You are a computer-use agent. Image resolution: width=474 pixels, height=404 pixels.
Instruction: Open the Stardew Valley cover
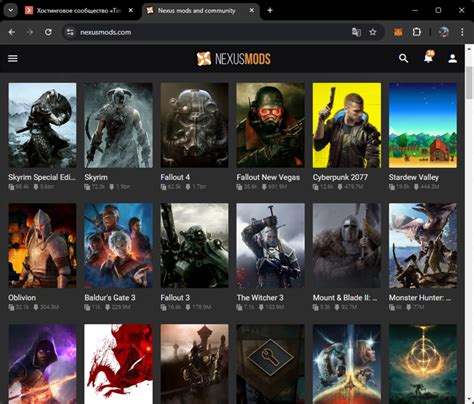423,125
